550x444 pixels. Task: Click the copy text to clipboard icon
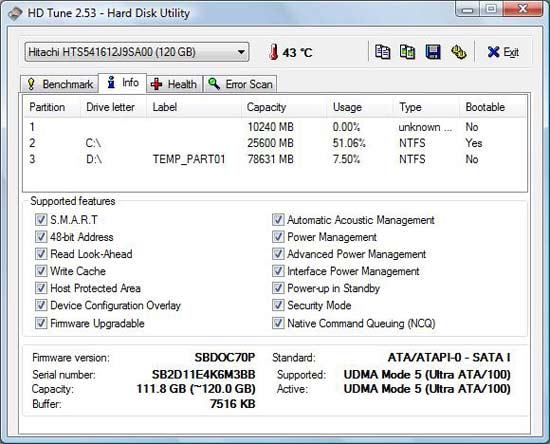[382, 52]
